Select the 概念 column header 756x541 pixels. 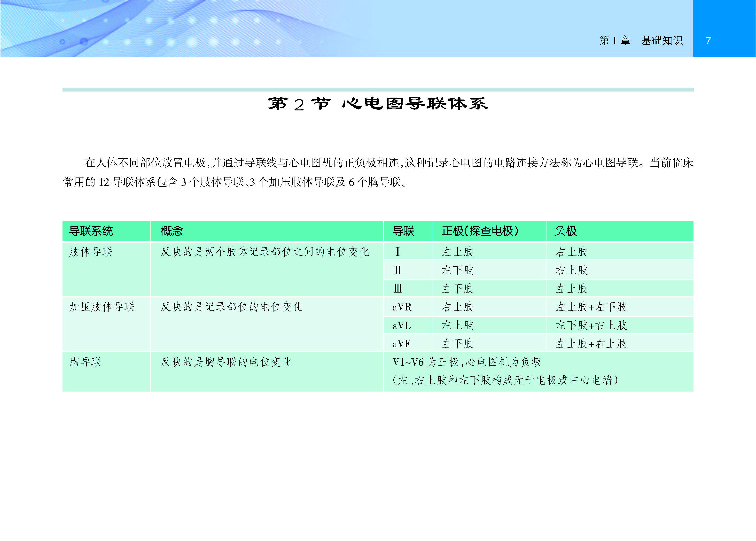click(171, 231)
